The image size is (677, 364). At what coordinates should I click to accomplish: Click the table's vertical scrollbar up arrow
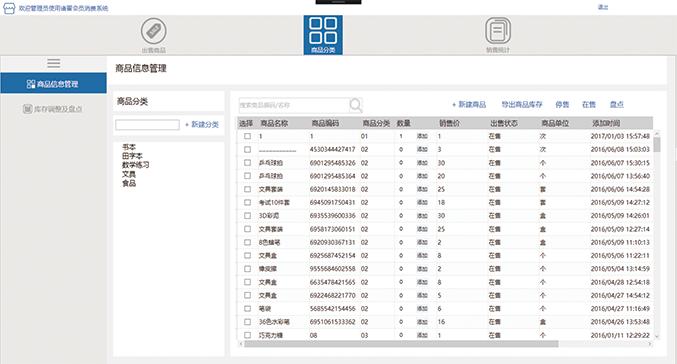point(657,133)
